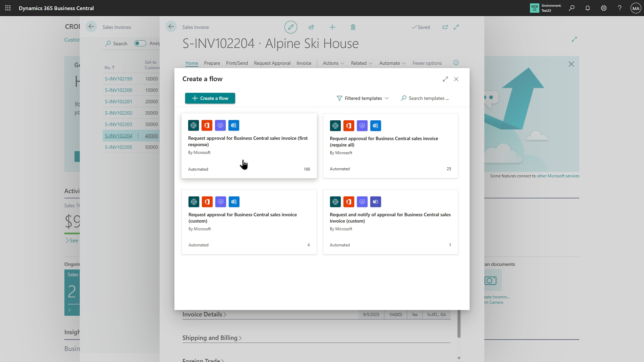Go back from the Sales Invoices list
Image resolution: width=644 pixels, height=362 pixels.
(91, 27)
